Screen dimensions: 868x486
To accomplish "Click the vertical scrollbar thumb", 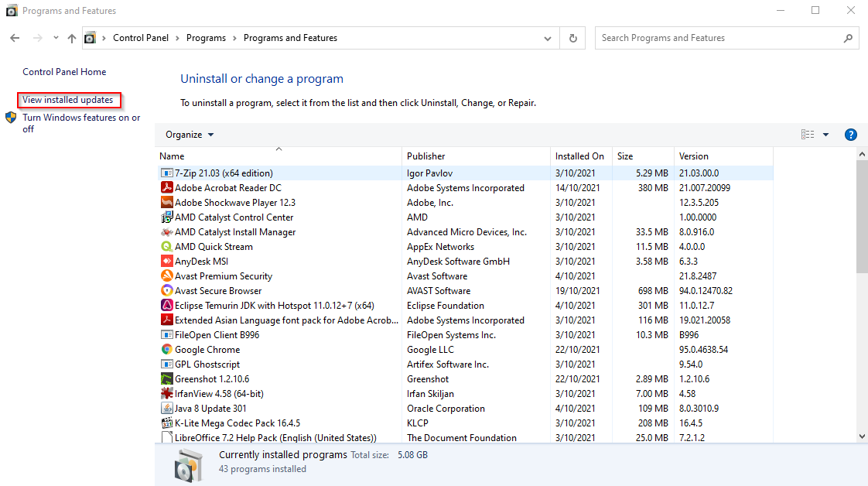I will pyautogui.click(x=862, y=217).
